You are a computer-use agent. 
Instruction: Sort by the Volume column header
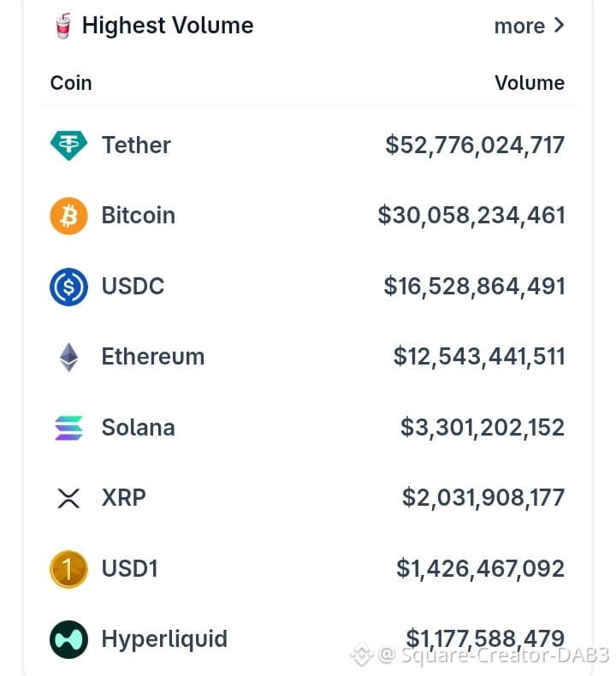pyautogui.click(x=530, y=83)
